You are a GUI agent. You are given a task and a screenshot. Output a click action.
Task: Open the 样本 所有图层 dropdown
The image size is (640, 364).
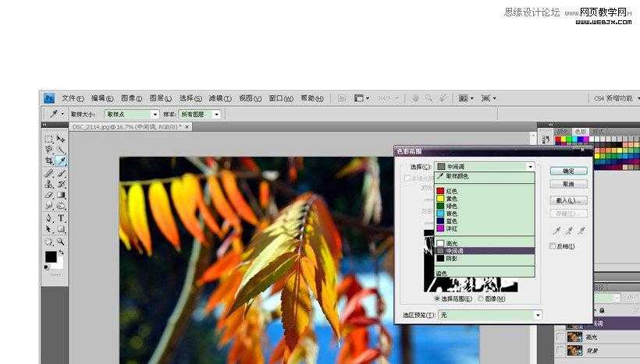tap(200, 114)
